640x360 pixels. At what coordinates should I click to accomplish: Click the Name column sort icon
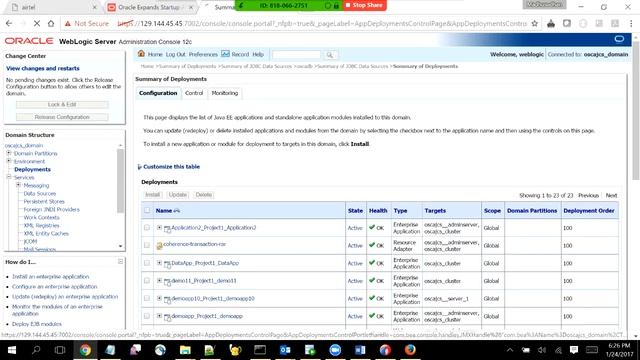pyautogui.click(x=177, y=211)
